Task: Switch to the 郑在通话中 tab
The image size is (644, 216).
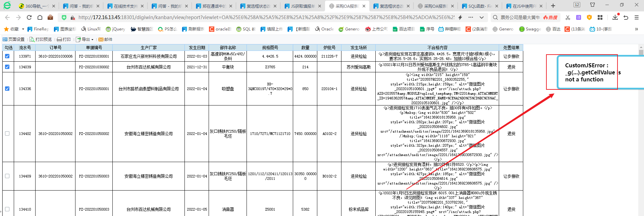Action: (213, 6)
